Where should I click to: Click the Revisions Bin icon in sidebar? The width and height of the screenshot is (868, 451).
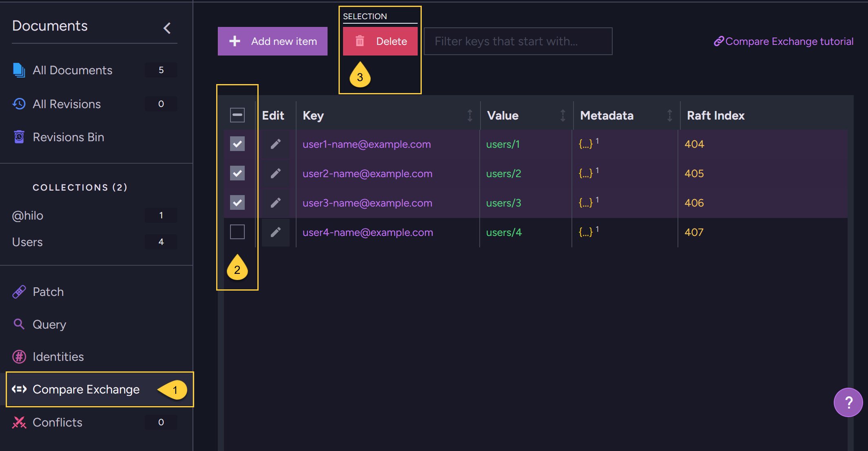19,137
